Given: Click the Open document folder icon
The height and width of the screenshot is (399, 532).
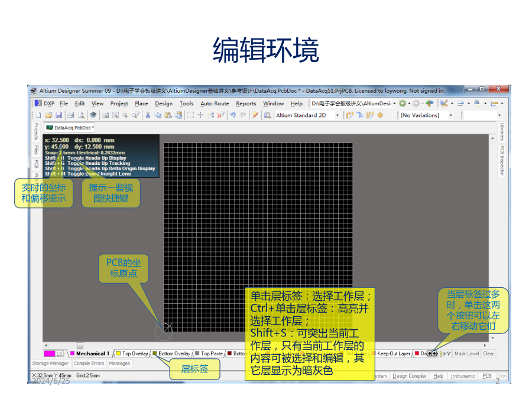Looking at the screenshot, I should click(x=48, y=115).
